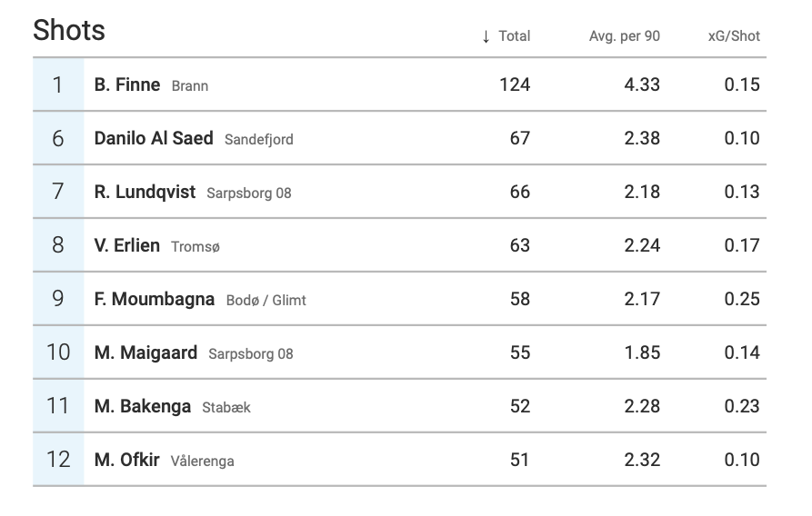Open B. Finne player link
Image resolution: width=812 pixels, height=516 pixels.
[x=126, y=84]
